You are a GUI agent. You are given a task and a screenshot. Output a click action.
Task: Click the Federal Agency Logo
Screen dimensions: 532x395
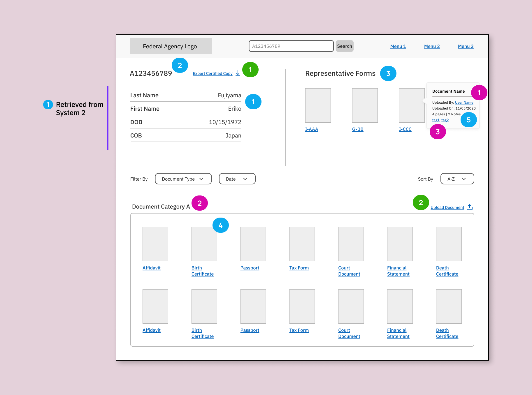click(x=171, y=46)
